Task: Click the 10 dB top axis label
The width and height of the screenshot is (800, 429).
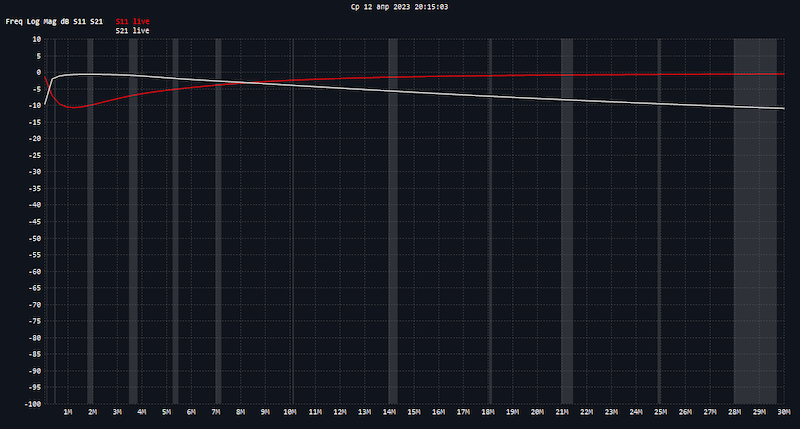Action: pos(33,39)
